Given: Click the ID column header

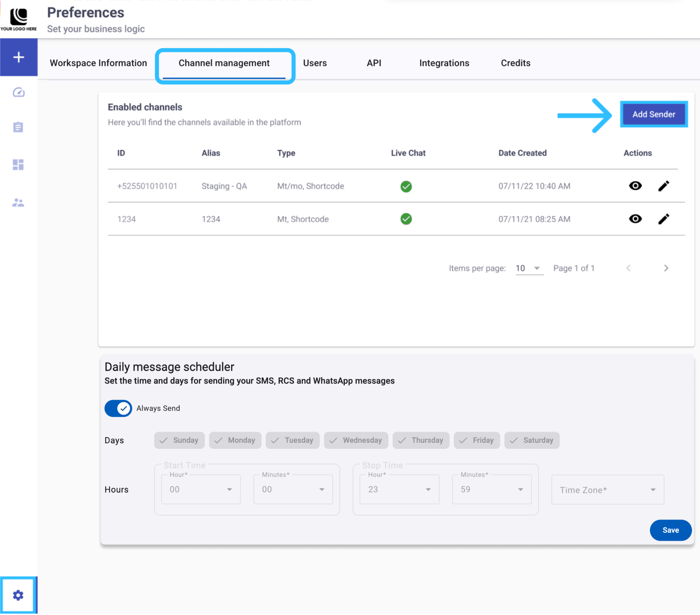Looking at the screenshot, I should [121, 153].
